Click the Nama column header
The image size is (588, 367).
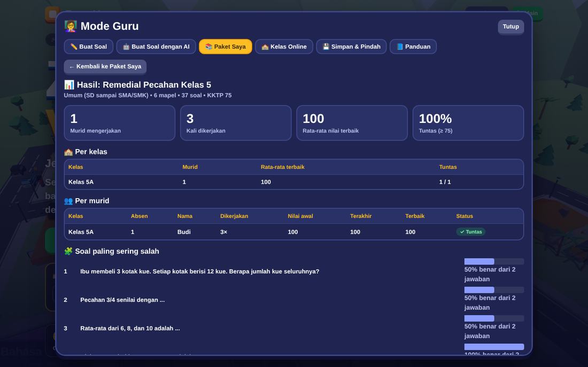coord(185,216)
